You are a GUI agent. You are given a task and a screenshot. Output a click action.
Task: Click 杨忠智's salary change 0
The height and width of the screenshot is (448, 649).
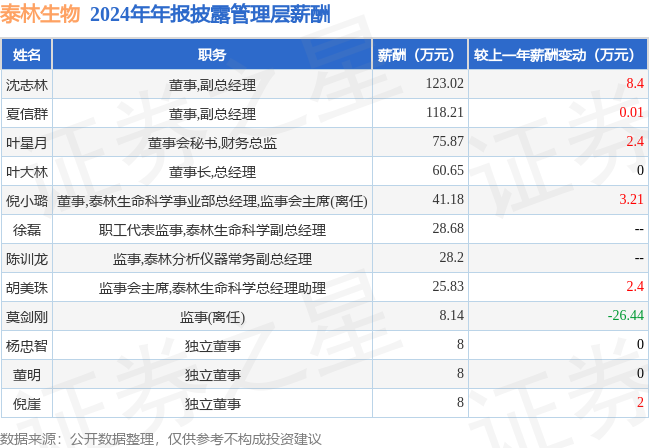click(640, 344)
